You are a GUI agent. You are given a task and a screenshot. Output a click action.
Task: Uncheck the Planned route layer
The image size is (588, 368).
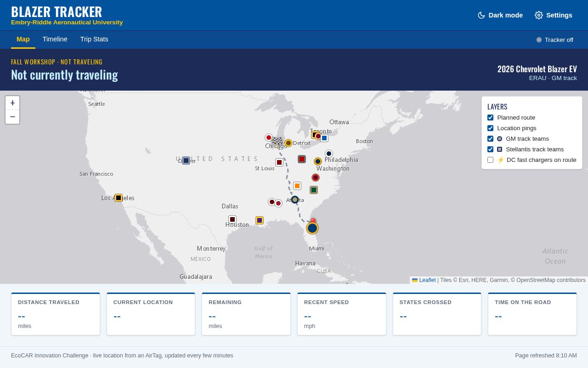point(490,118)
